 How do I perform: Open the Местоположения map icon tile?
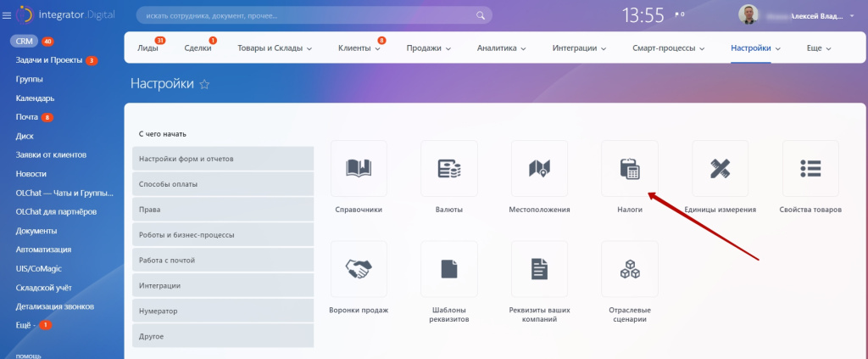(539, 169)
